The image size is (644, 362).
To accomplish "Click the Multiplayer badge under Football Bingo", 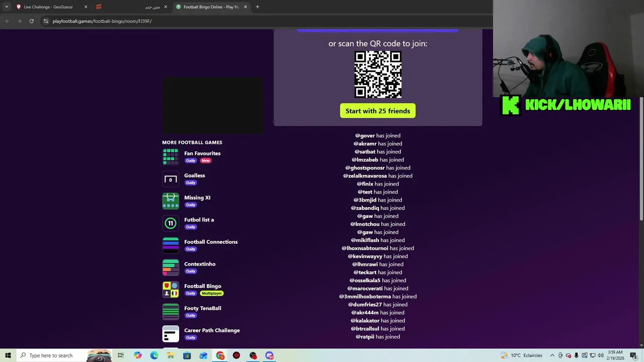I will pos(211,294).
